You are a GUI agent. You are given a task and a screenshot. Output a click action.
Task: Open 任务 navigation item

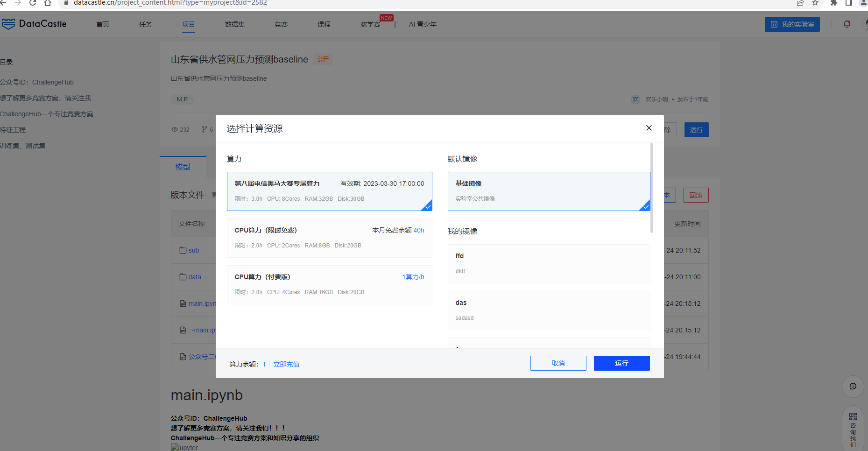146,24
